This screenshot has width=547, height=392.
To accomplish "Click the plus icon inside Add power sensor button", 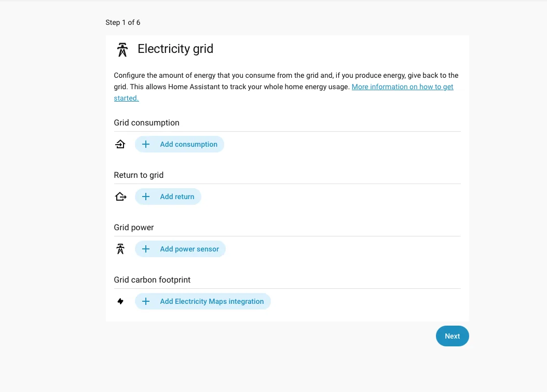I will [145, 249].
